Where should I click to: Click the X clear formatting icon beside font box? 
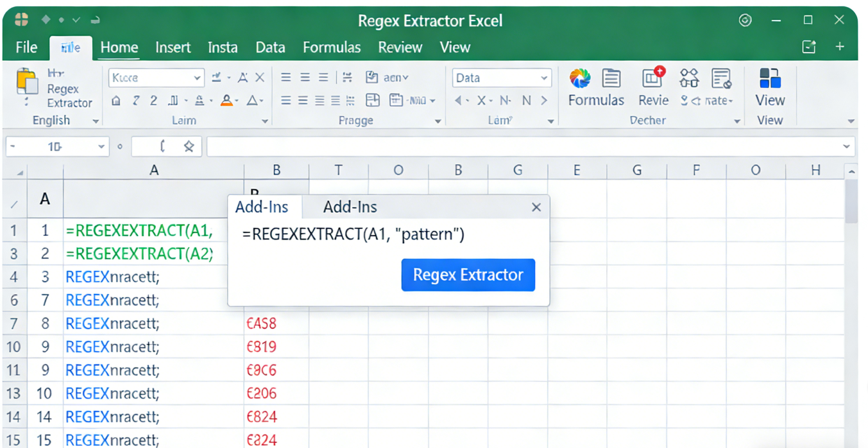(260, 78)
